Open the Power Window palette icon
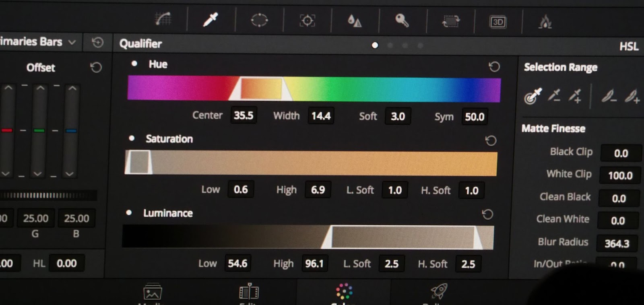 click(x=259, y=20)
